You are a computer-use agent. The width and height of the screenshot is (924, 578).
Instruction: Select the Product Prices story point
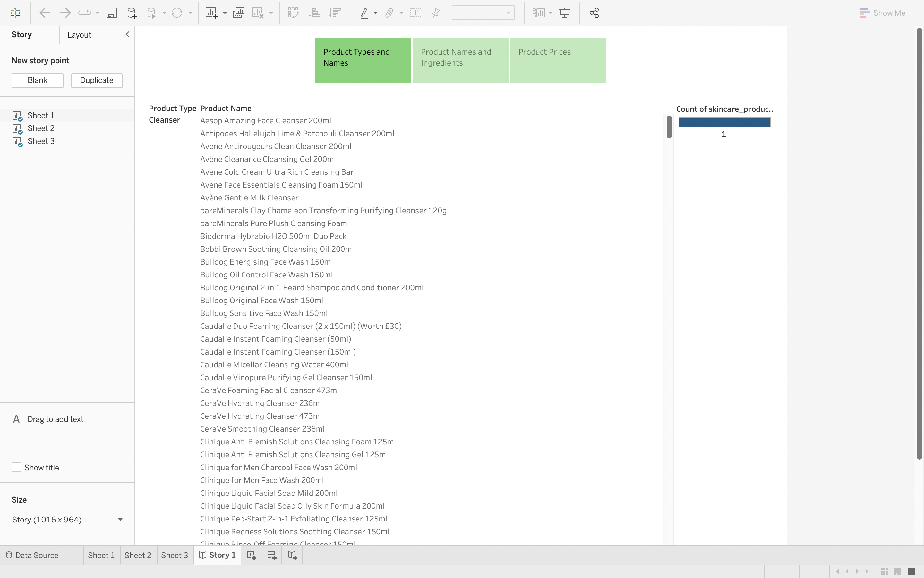[x=558, y=60]
